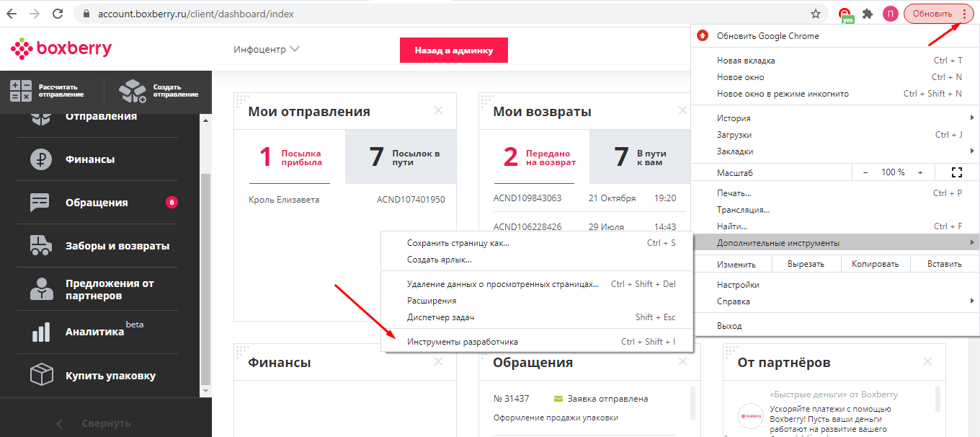The image size is (980, 437).
Task: Click Обновить Google Chrome menu item
Action: [835, 36]
